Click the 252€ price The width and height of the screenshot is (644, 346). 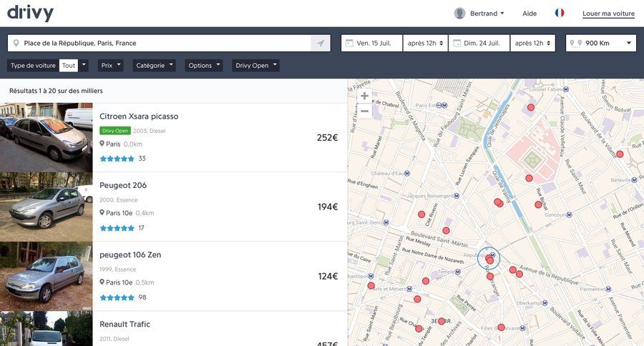pos(327,137)
